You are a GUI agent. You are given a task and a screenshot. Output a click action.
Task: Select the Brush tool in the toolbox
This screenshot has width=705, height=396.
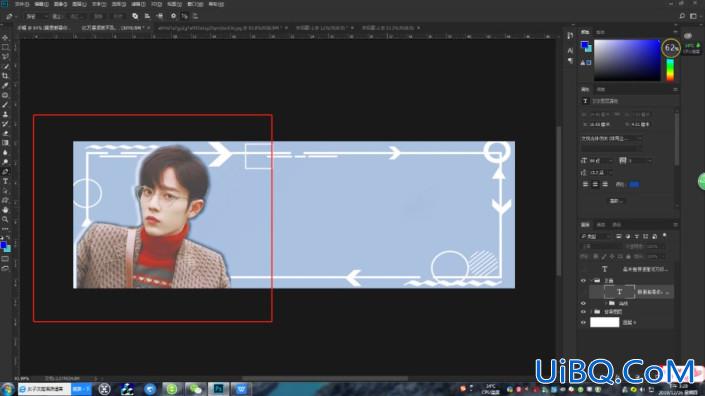coord(5,105)
